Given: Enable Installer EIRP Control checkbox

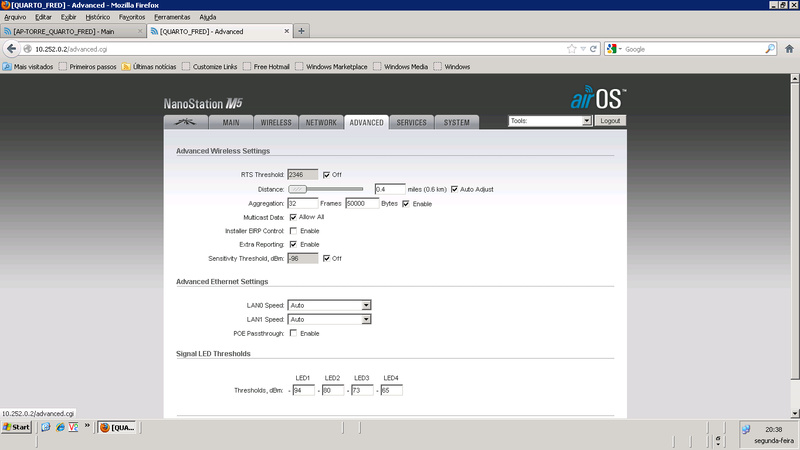Looking at the screenshot, I should 293,231.
